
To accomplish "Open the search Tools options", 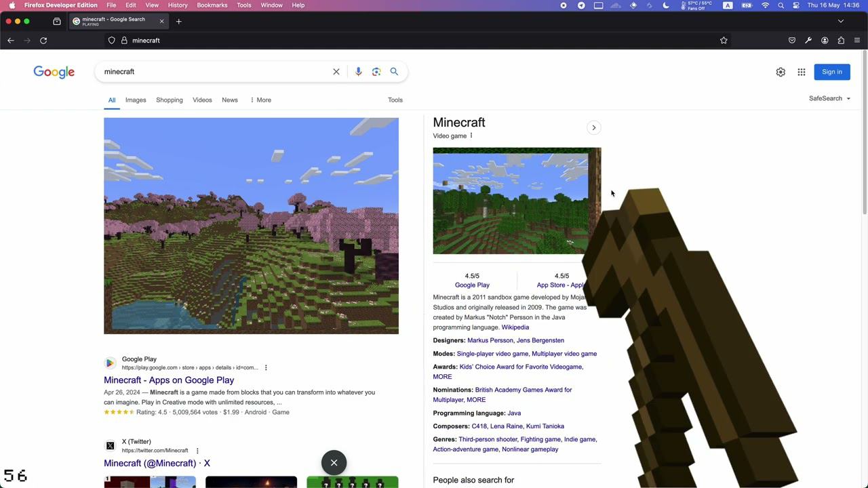I will (395, 100).
